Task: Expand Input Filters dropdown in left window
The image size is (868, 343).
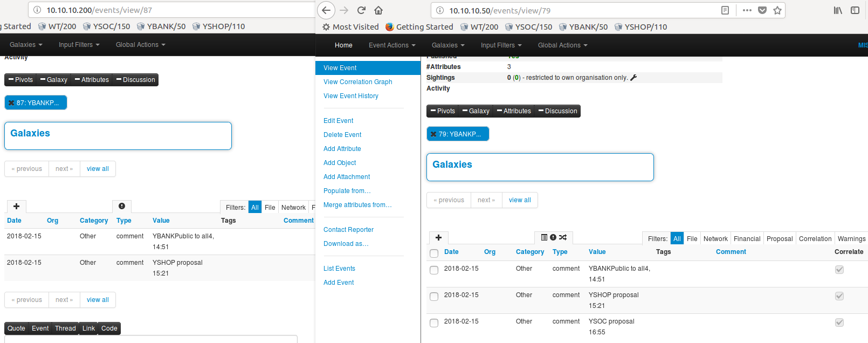Action: click(79, 45)
